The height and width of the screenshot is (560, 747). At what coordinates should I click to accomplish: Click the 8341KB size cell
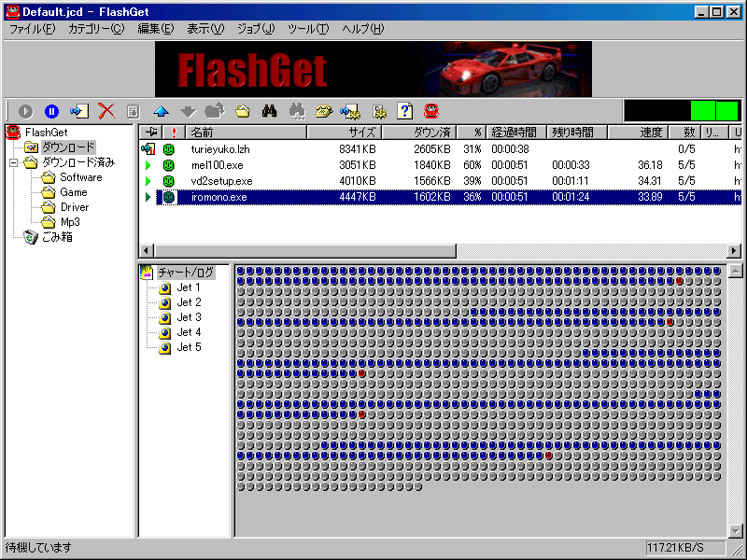[x=358, y=149]
